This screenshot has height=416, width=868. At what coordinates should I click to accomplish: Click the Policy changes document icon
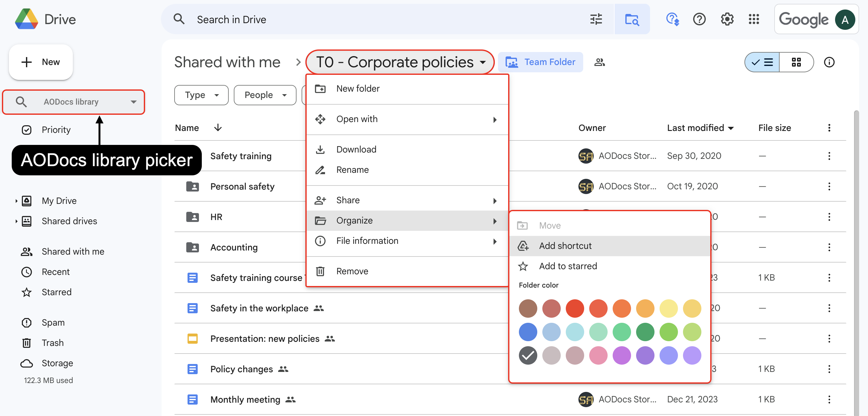coord(192,369)
